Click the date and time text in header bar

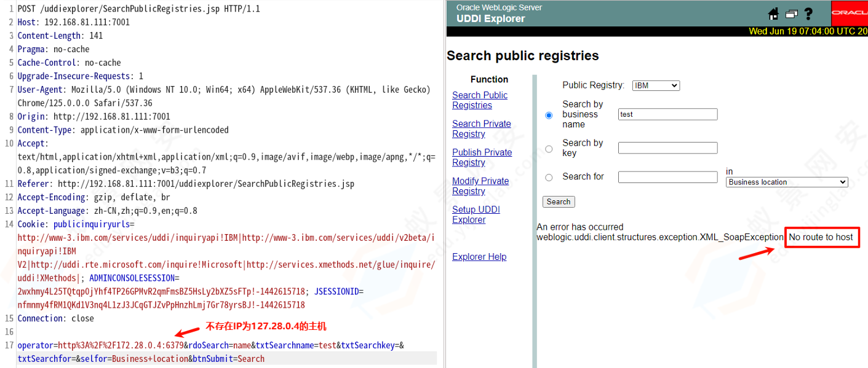coord(808,31)
